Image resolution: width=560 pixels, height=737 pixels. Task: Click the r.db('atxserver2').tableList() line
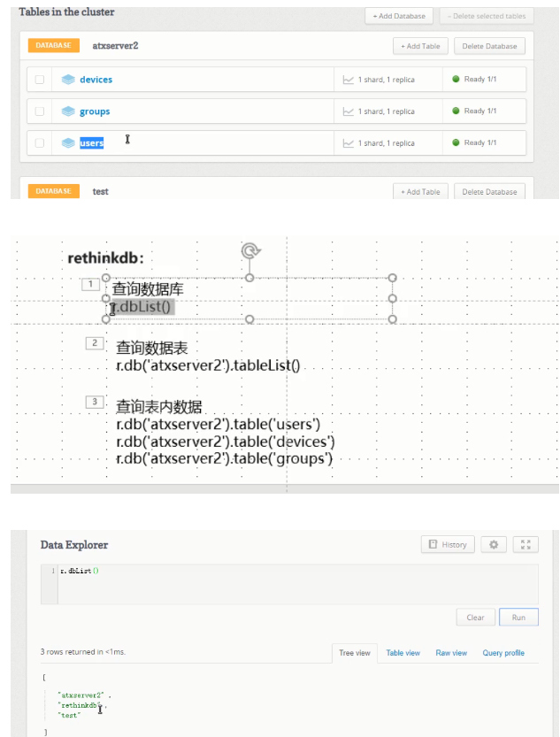[x=208, y=365]
